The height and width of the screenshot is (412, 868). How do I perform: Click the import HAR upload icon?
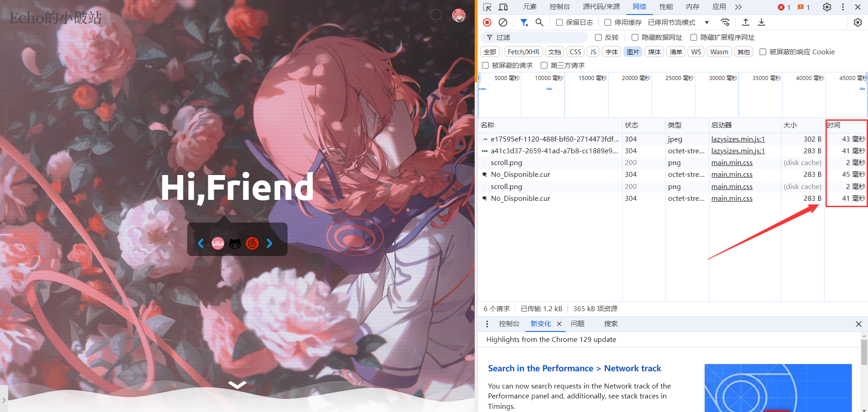point(746,22)
